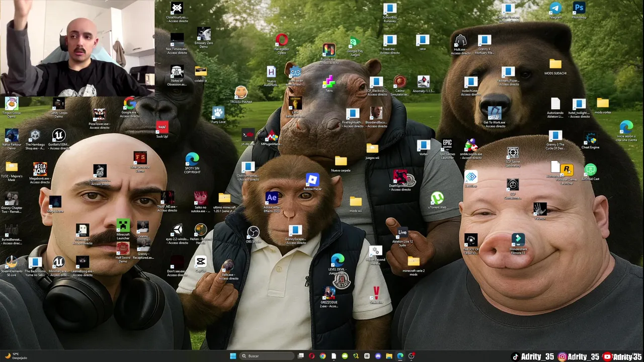Select the Sanity Loops Demo icon
Viewport: 644px width, 362px height.
[59, 108]
